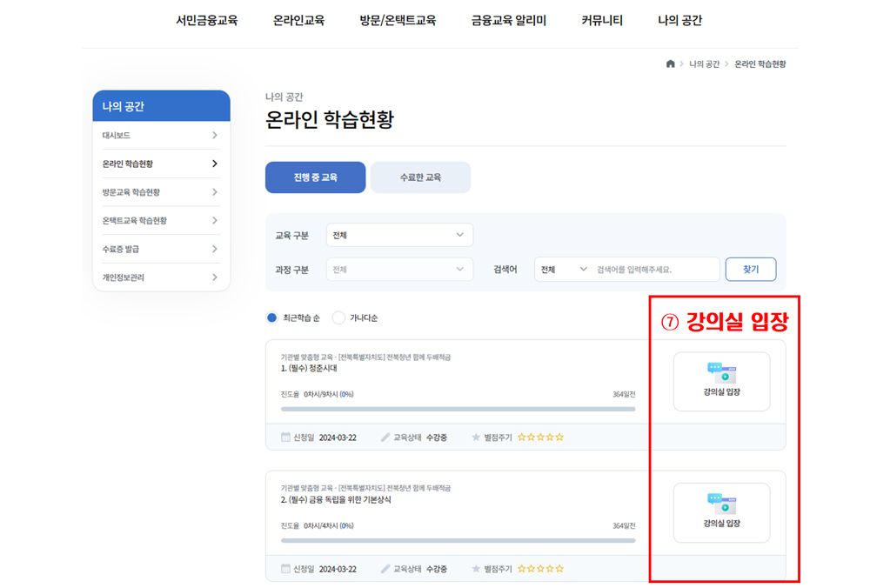Screen dimensions: 870x588
Task: Click the 찾기 search button
Action: coord(751,270)
